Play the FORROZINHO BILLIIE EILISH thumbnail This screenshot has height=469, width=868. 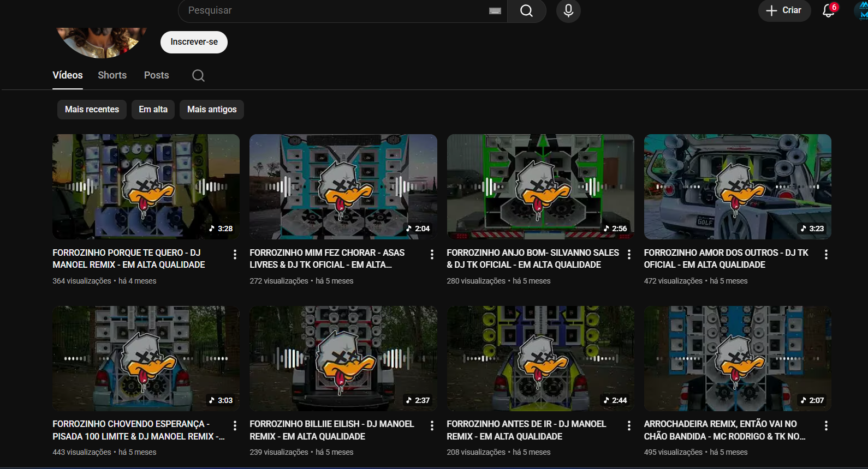[343, 358]
